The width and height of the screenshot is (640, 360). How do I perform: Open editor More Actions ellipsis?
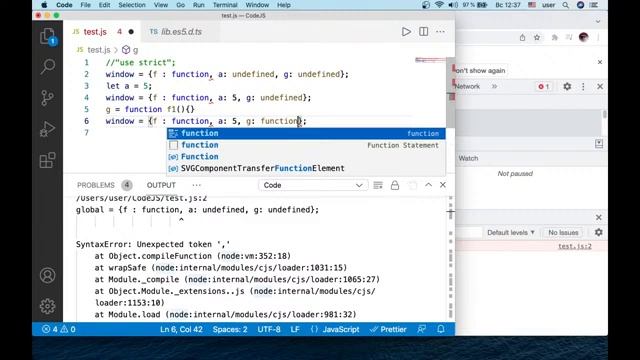(x=440, y=32)
